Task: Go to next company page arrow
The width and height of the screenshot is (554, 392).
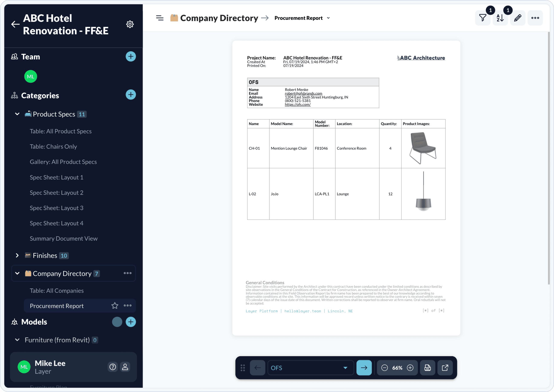Action: click(x=364, y=368)
